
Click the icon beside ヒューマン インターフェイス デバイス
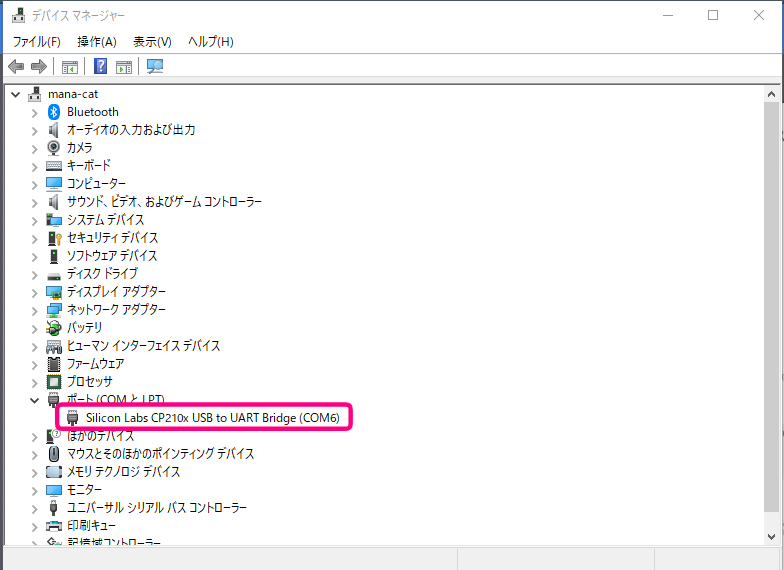(x=54, y=346)
